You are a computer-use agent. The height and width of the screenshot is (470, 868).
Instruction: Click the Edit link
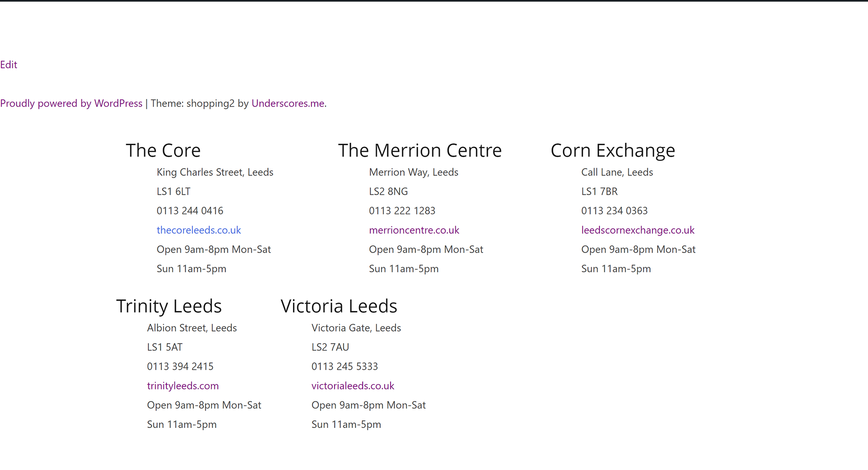[x=9, y=65]
